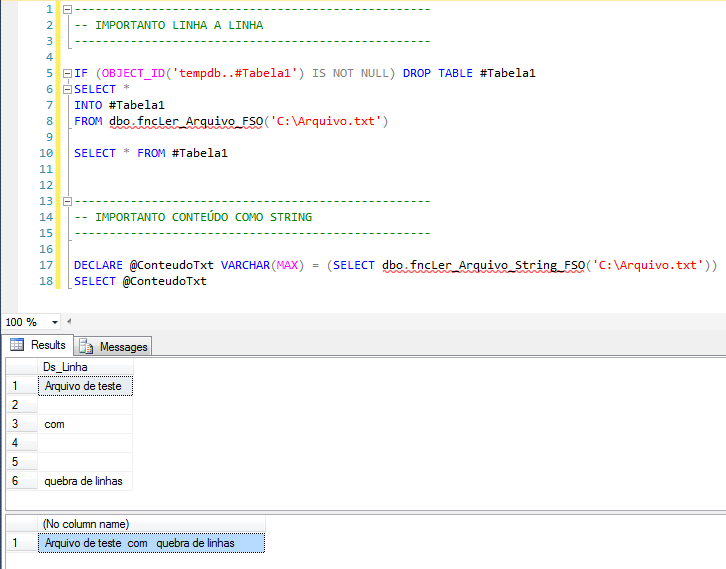Image resolution: width=726 pixels, height=569 pixels.
Task: Switch to the Messages tab
Action: (x=113, y=347)
